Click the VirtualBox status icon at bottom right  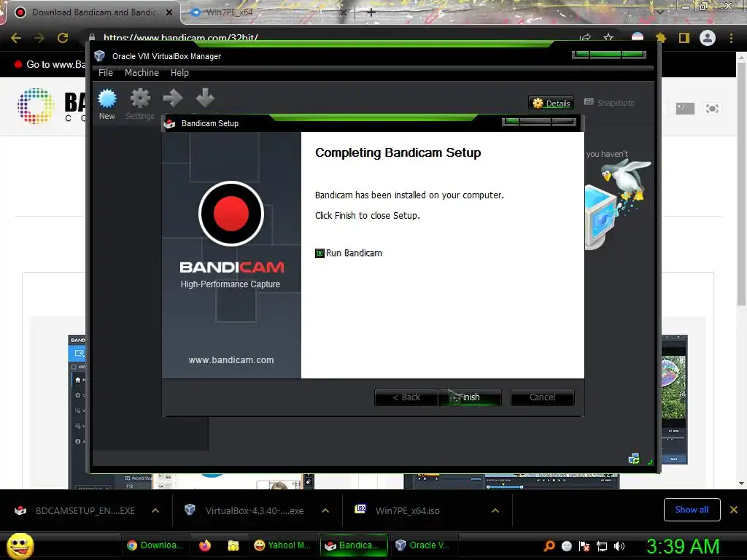(x=634, y=459)
